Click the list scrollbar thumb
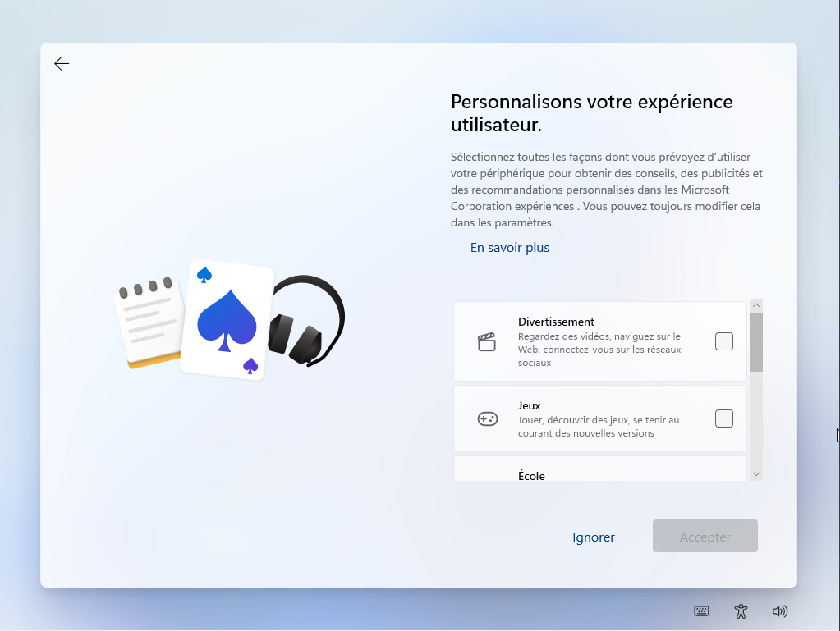The height and width of the screenshot is (631, 840). pyautogui.click(x=756, y=342)
